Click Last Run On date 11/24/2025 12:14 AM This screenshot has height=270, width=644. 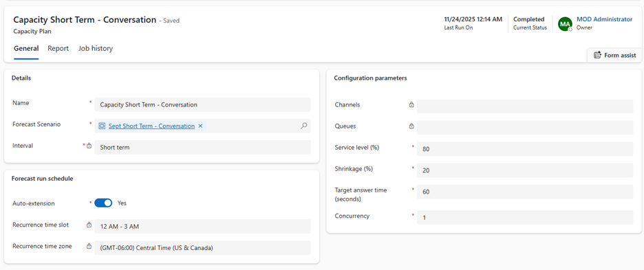473,19
